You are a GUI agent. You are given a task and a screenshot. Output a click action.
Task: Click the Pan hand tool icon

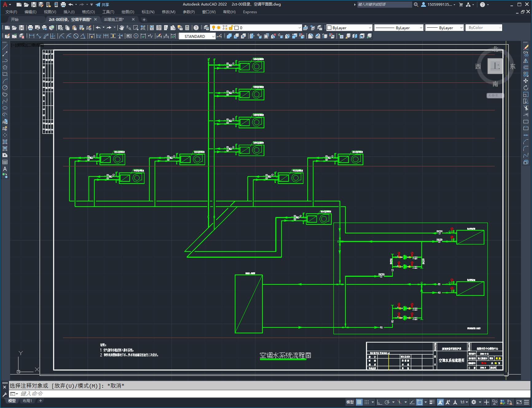coord(122,28)
